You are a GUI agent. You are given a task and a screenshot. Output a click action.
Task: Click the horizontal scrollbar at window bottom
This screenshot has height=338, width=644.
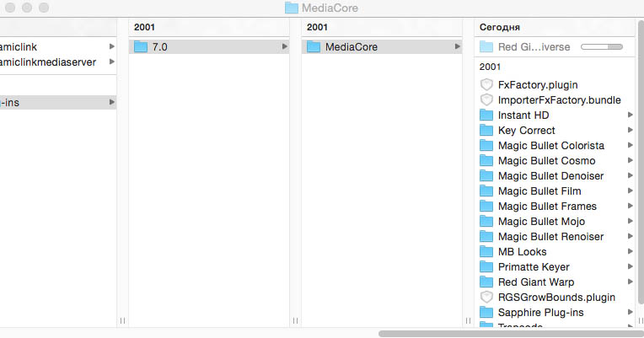[511, 334]
